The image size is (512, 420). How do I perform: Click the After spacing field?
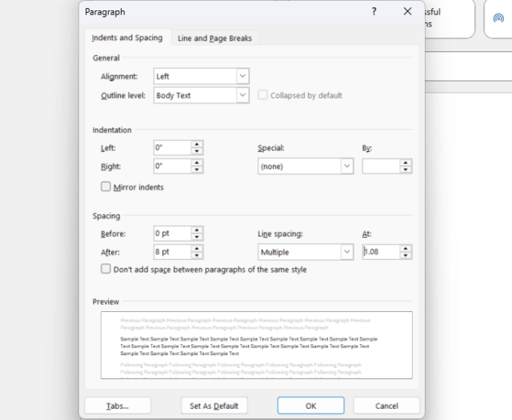coord(173,252)
